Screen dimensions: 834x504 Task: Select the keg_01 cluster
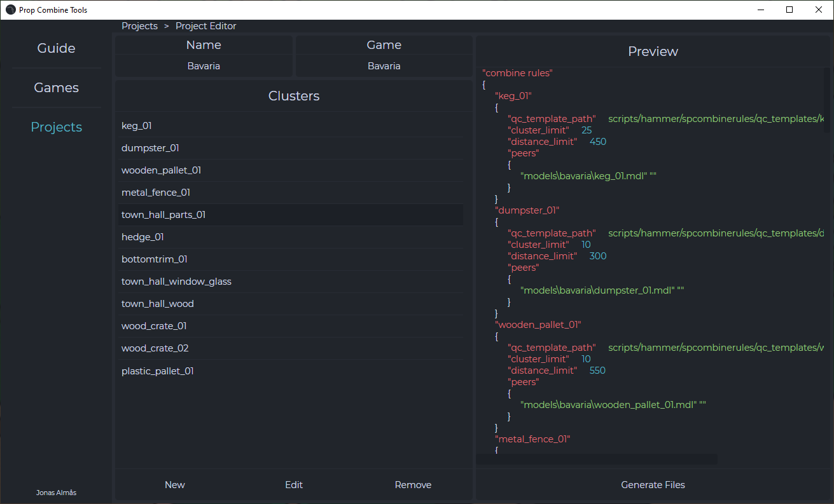[289, 126]
